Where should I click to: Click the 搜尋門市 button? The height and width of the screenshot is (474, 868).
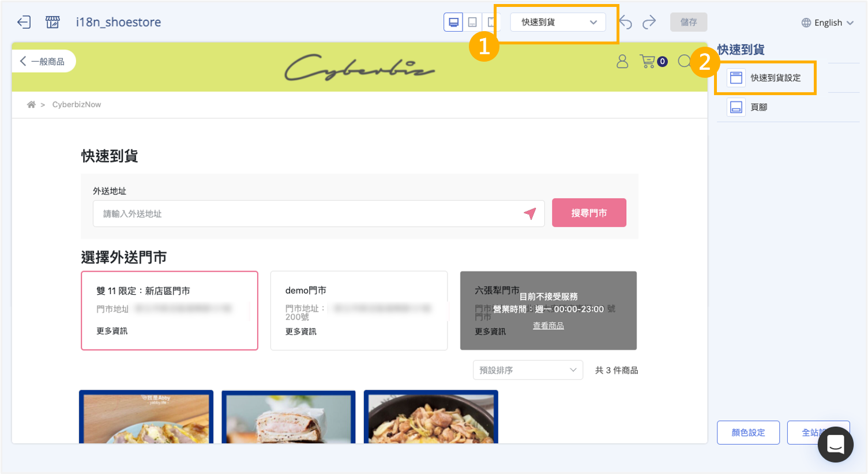[589, 213]
